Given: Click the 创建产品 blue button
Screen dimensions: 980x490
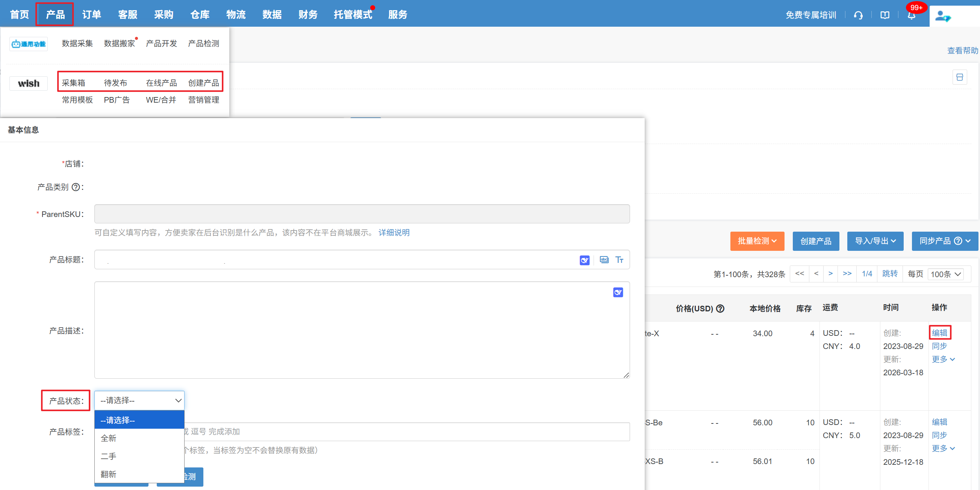Looking at the screenshot, I should 815,241.
